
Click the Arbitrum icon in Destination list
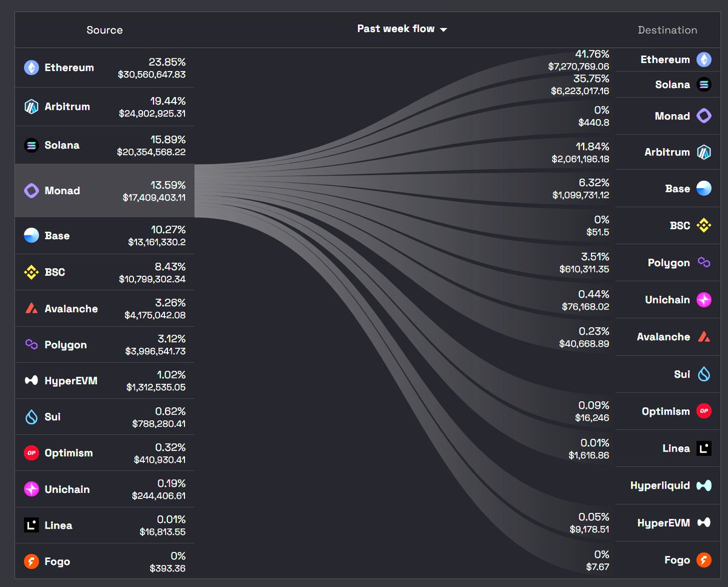pos(704,152)
